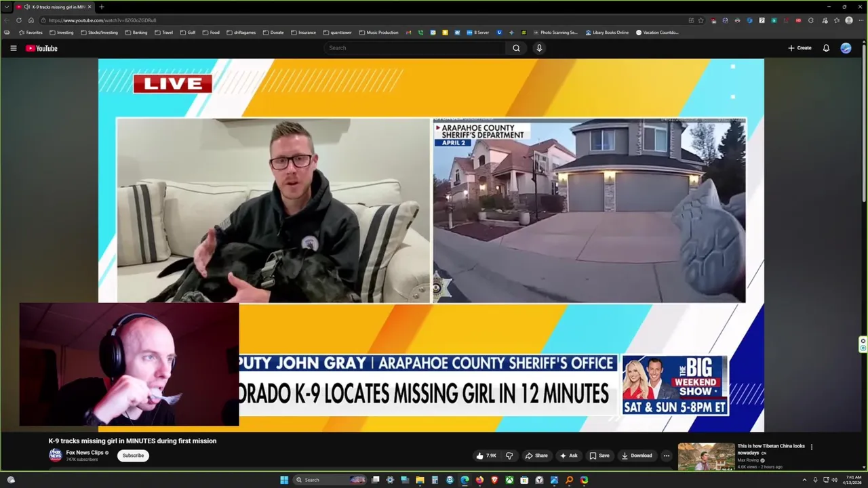This screenshot has height=488, width=868.
Task: Open the Investing bookmark folder
Action: 61,33
